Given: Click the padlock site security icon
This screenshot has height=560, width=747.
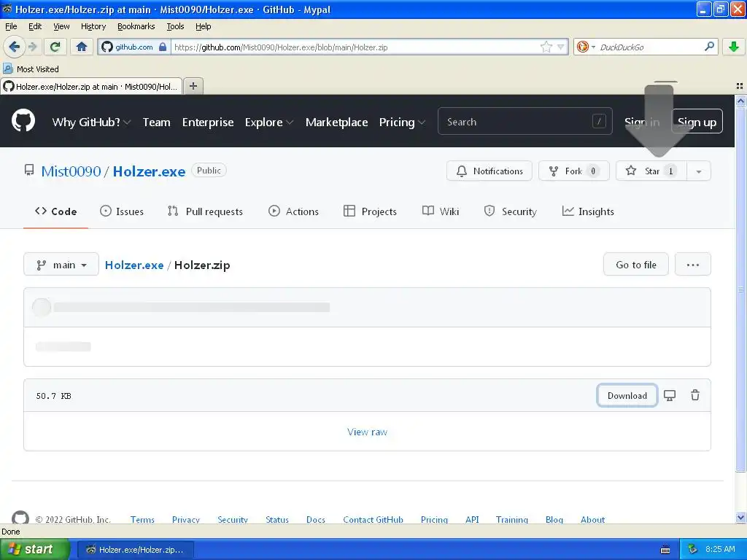Looking at the screenshot, I should 163,47.
